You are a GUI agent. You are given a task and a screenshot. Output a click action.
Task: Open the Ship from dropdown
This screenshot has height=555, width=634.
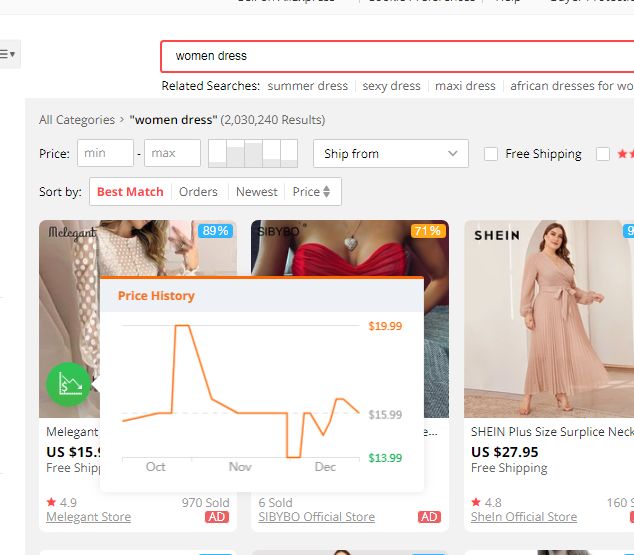(x=390, y=154)
